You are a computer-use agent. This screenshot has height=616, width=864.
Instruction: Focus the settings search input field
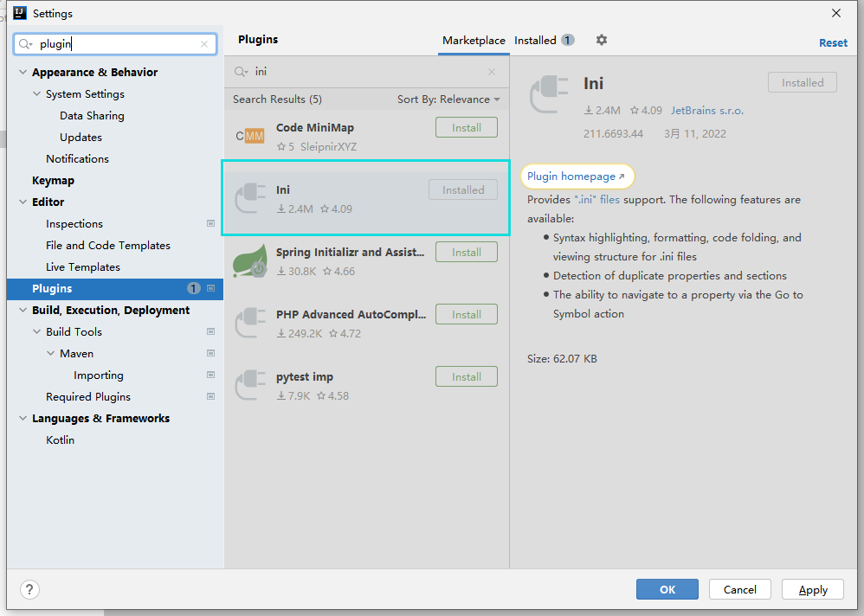tap(115, 44)
